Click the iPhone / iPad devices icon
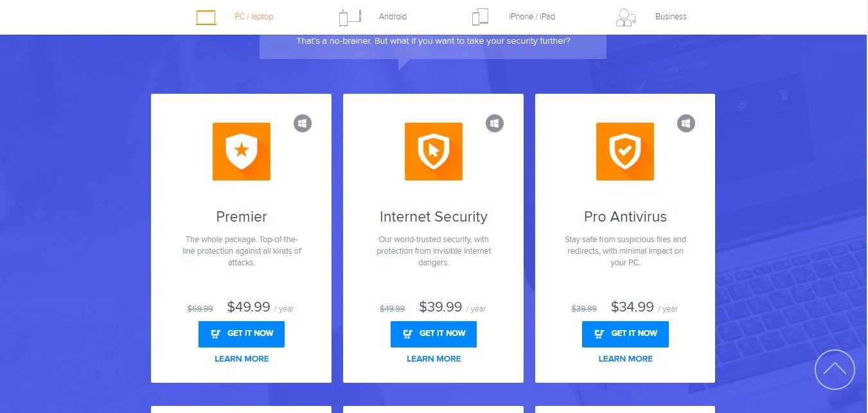 (480, 17)
